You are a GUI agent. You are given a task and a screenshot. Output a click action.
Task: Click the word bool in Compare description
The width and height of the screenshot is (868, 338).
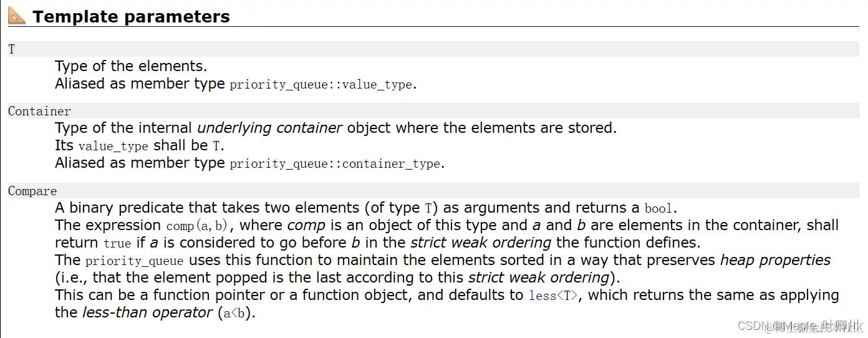point(658,209)
